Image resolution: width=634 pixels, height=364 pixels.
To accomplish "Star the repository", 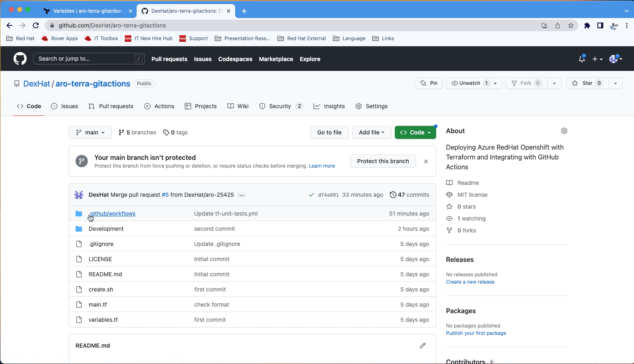I will [587, 83].
